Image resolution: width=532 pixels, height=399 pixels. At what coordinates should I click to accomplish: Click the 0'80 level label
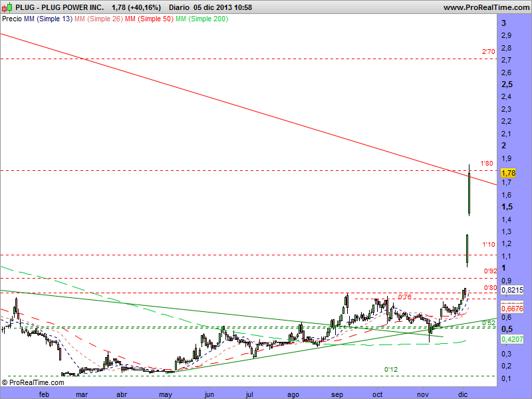tap(490, 288)
